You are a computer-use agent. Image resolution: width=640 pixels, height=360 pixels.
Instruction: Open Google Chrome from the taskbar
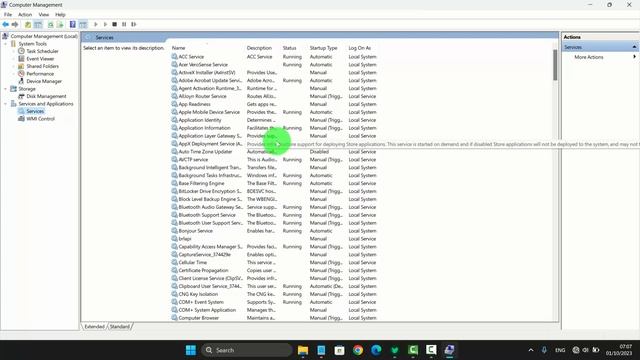(x=358, y=350)
